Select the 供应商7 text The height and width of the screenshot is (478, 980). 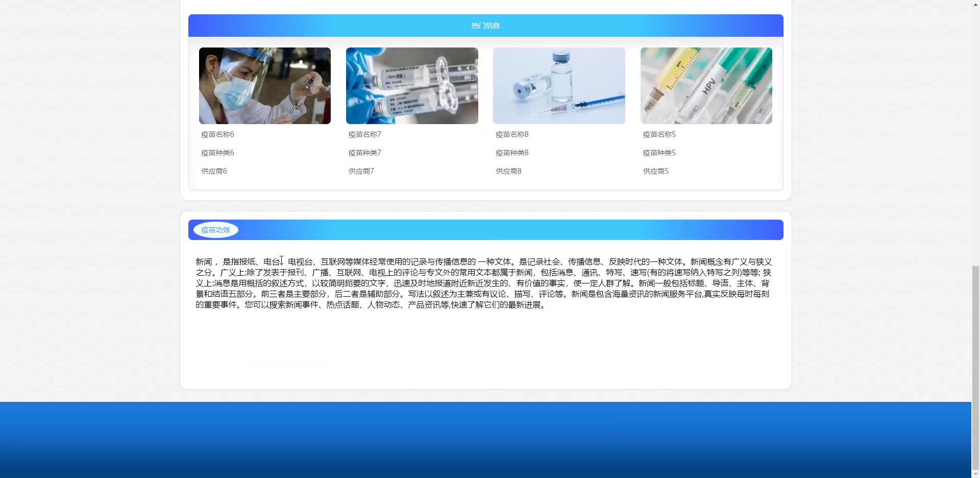tap(361, 171)
